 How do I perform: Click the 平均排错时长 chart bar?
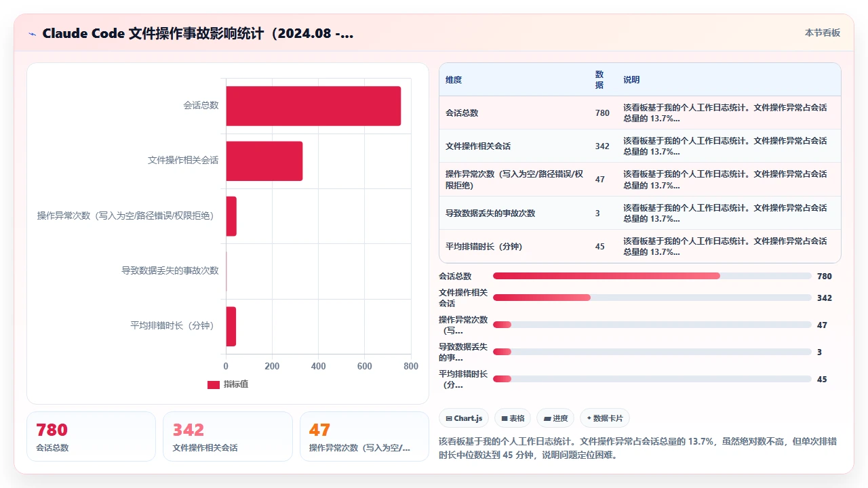(231, 327)
